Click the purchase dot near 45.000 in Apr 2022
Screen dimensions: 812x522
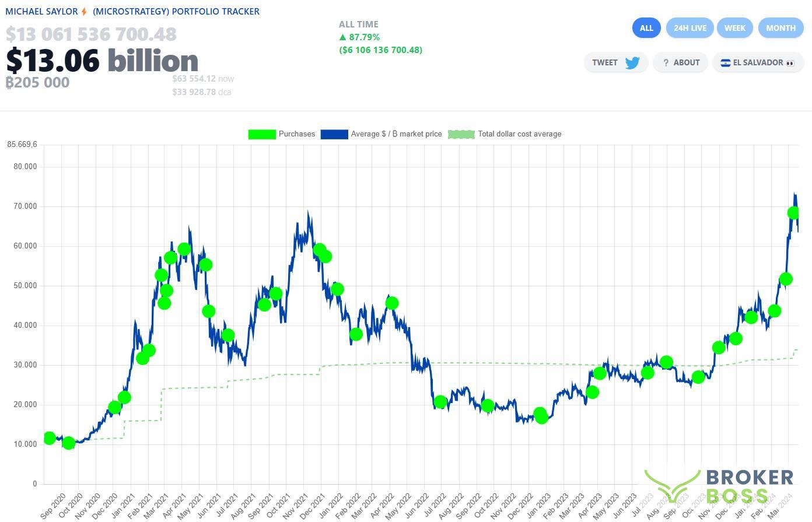click(x=392, y=303)
